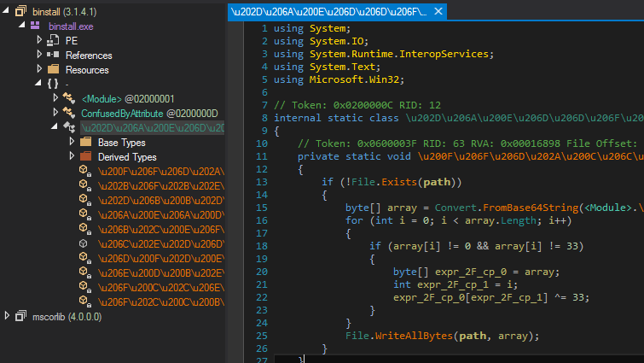644x363 pixels.
Task: Collapse the binstall.exe module node
Action: pyautogui.click(x=22, y=25)
